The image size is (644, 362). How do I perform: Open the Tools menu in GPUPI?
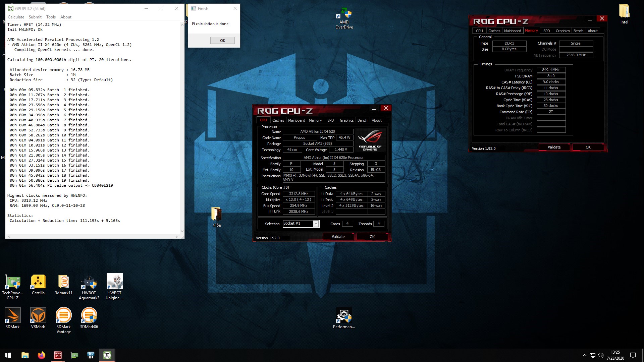pos(51,17)
